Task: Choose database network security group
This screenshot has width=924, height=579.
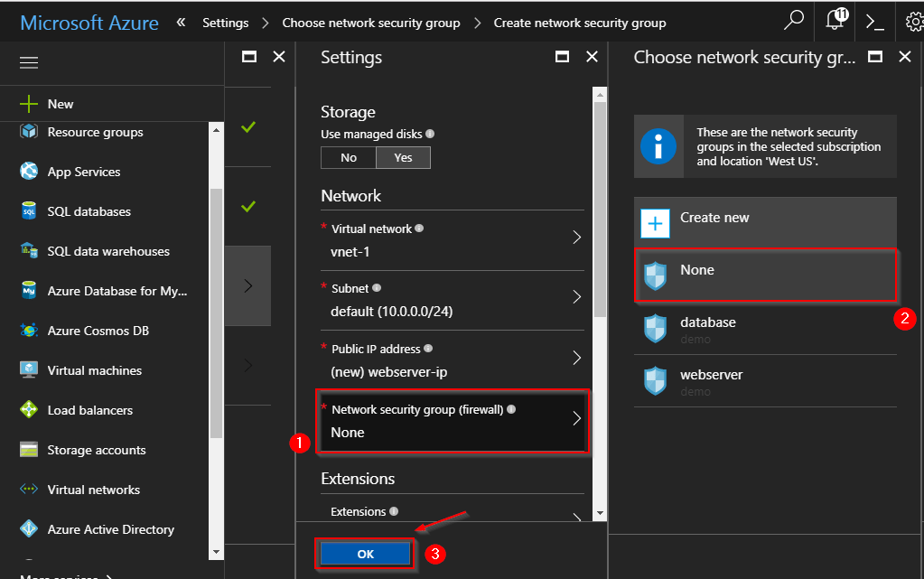Action: [x=765, y=329]
